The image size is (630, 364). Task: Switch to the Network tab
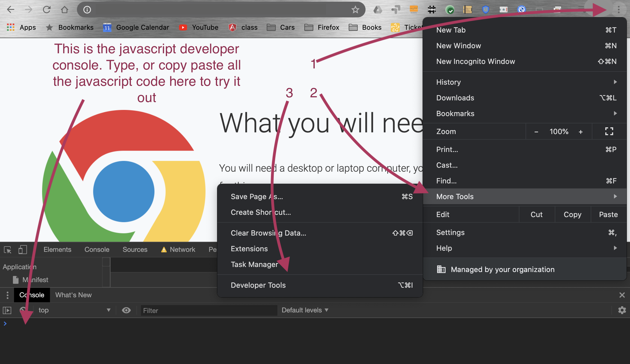[x=178, y=250]
